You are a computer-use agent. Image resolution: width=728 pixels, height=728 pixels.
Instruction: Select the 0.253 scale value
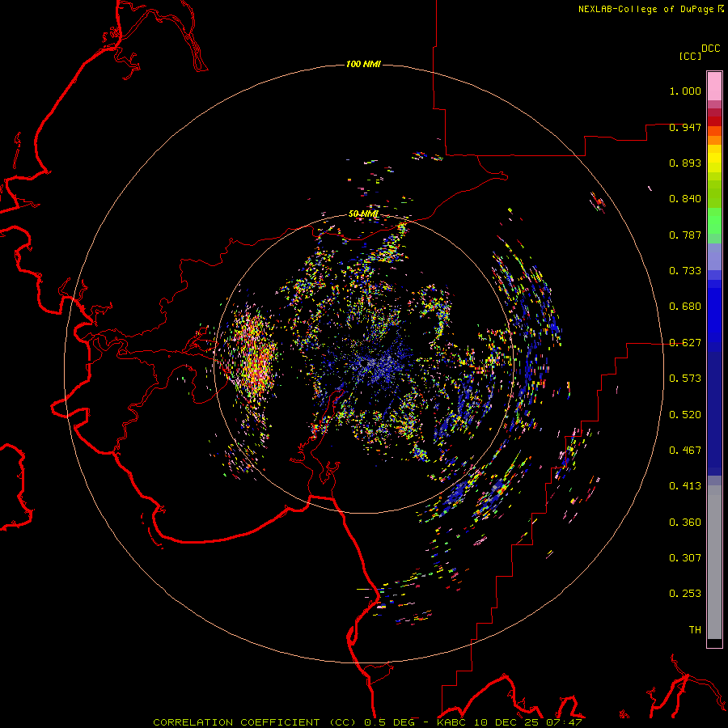[685, 594]
